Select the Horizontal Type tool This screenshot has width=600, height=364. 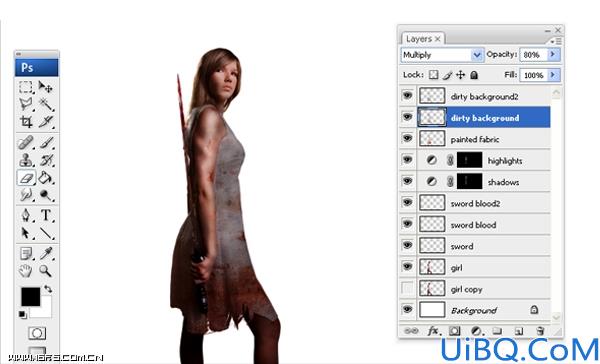(46, 215)
